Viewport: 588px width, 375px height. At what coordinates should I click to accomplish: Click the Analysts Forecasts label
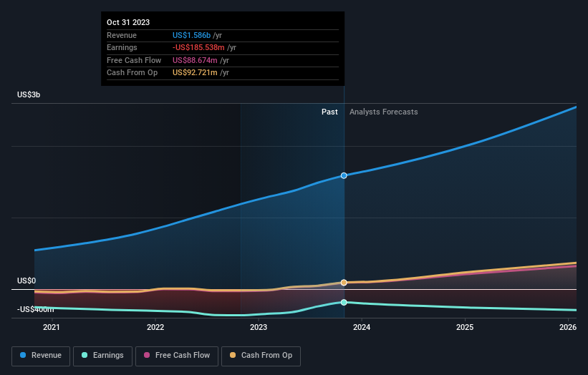click(383, 112)
